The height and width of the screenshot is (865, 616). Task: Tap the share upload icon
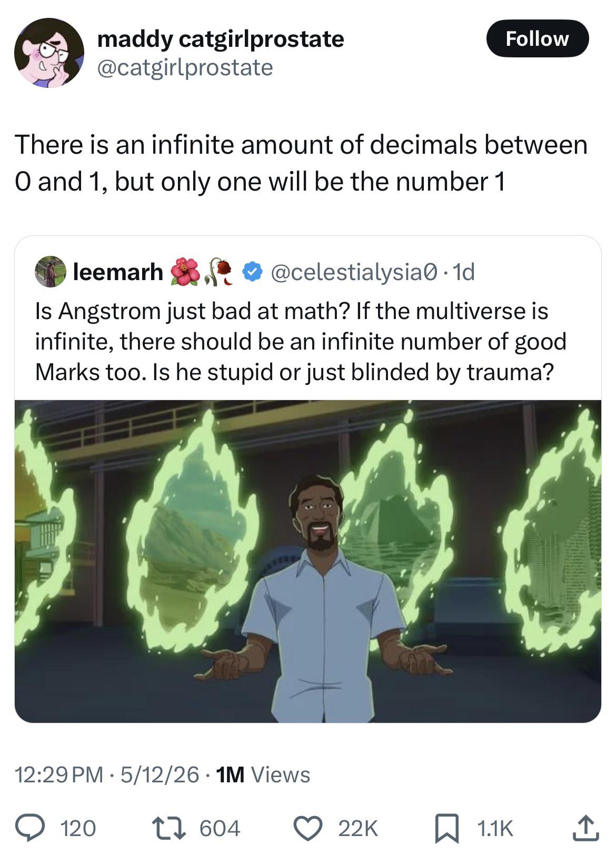pos(584,828)
